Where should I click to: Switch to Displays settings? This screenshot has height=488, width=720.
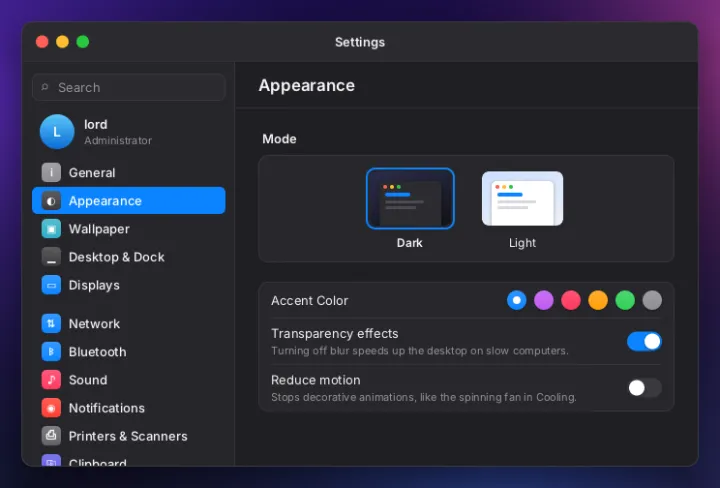129,285
